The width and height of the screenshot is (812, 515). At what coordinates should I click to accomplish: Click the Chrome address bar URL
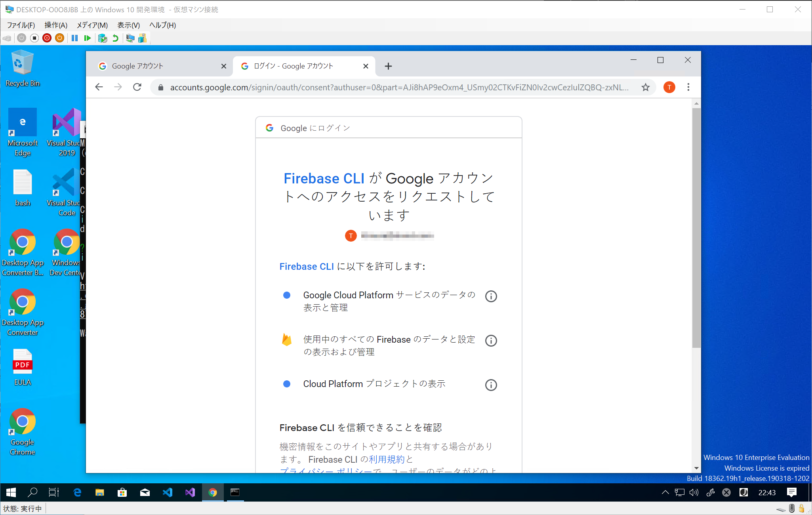(396, 87)
